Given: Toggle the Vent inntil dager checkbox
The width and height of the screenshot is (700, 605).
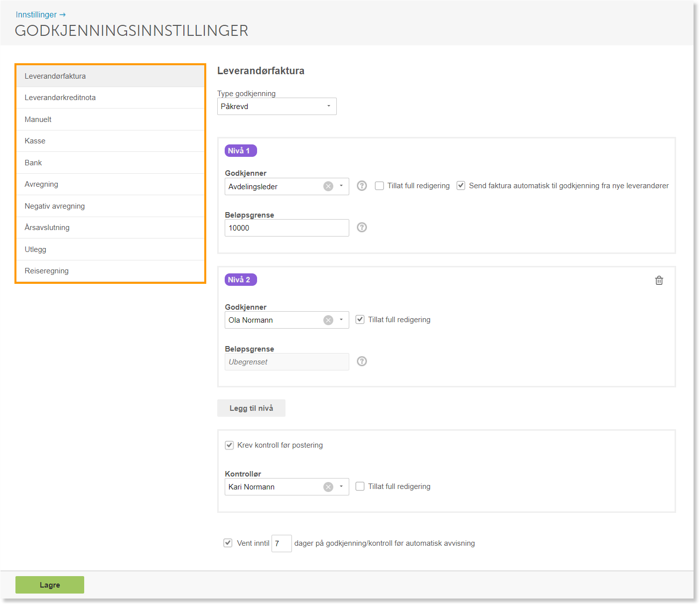Looking at the screenshot, I should click(228, 543).
